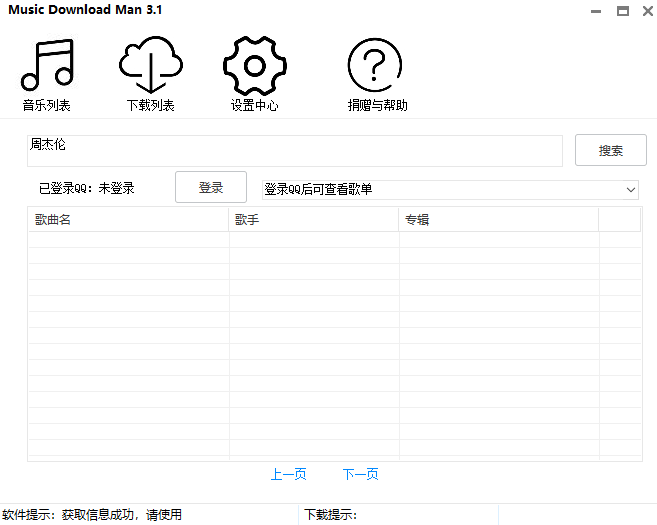
Task: Select the first empty row in song table
Action: click(x=335, y=240)
